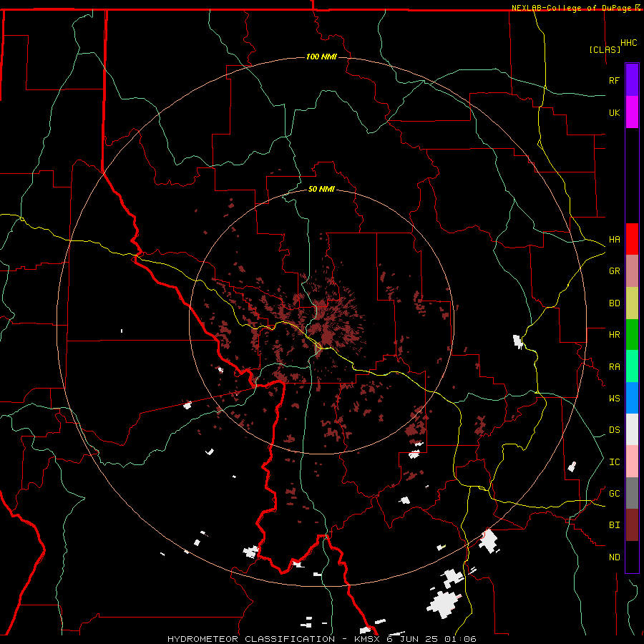Click the NEXLAB-College of DuPage credit text
The width and height of the screenshot is (644, 644).
tap(571, 8)
